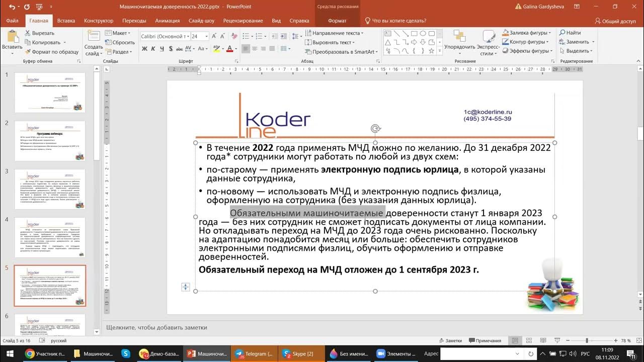Toggle justified text alignment
This screenshot has height=362, width=644.
pyautogui.click(x=272, y=49)
